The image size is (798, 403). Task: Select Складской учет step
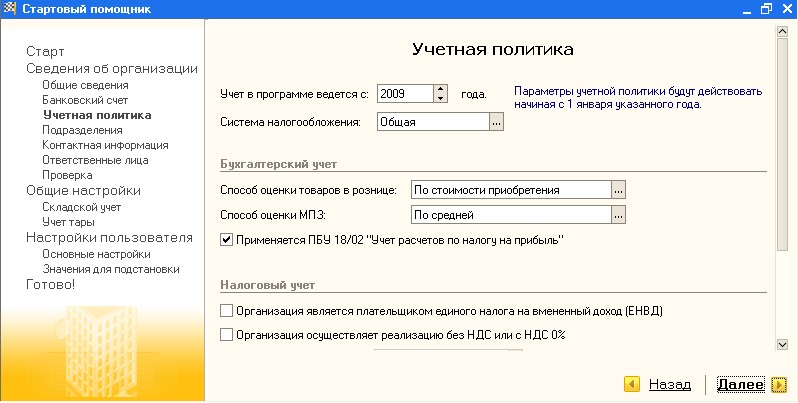[81, 207]
